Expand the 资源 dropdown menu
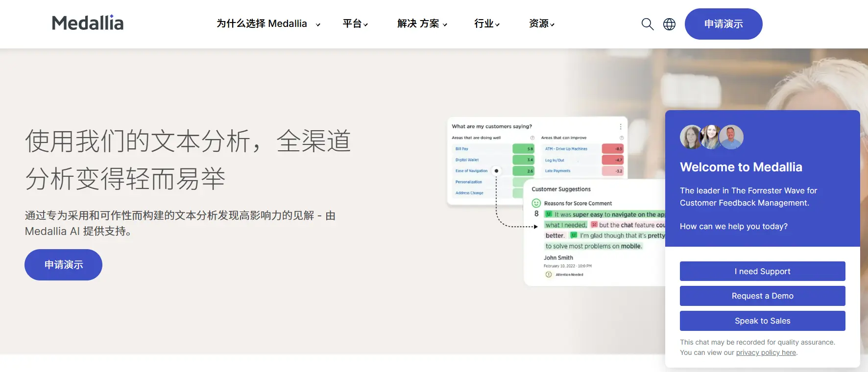This screenshot has width=868, height=372. 542,23
